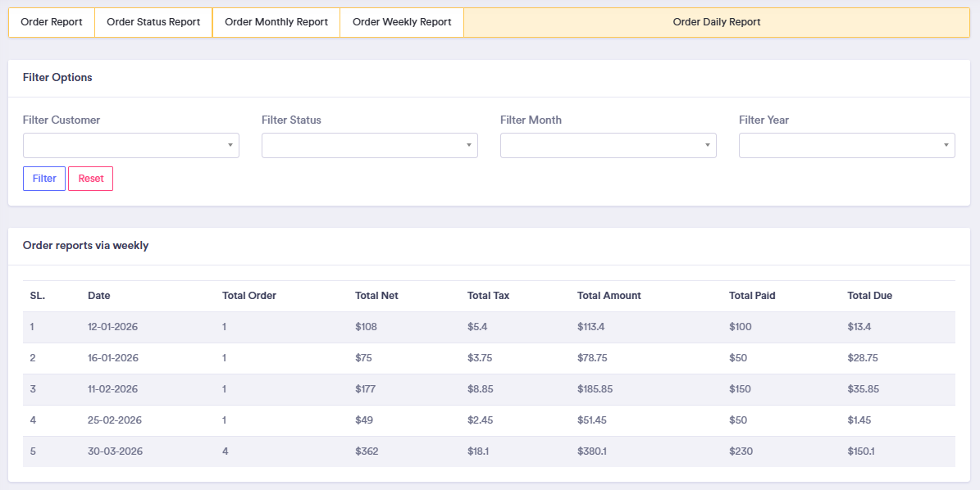
Task: Go to Order Monthly Report tab
Action: point(276,22)
